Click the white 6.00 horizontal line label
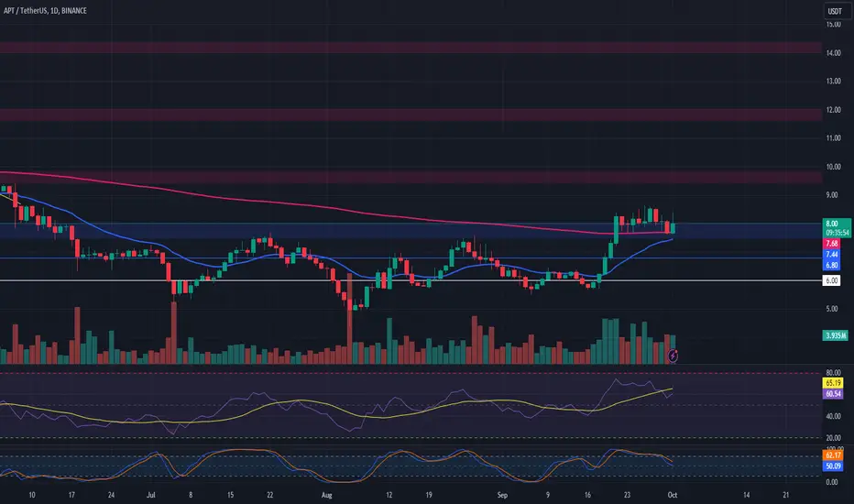 pyautogui.click(x=832, y=280)
